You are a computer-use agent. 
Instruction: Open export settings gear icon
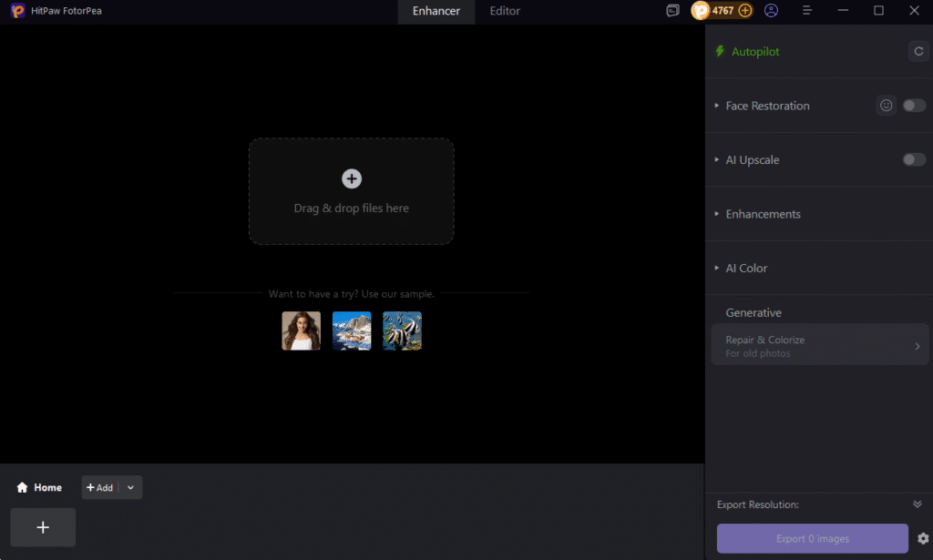click(x=923, y=538)
